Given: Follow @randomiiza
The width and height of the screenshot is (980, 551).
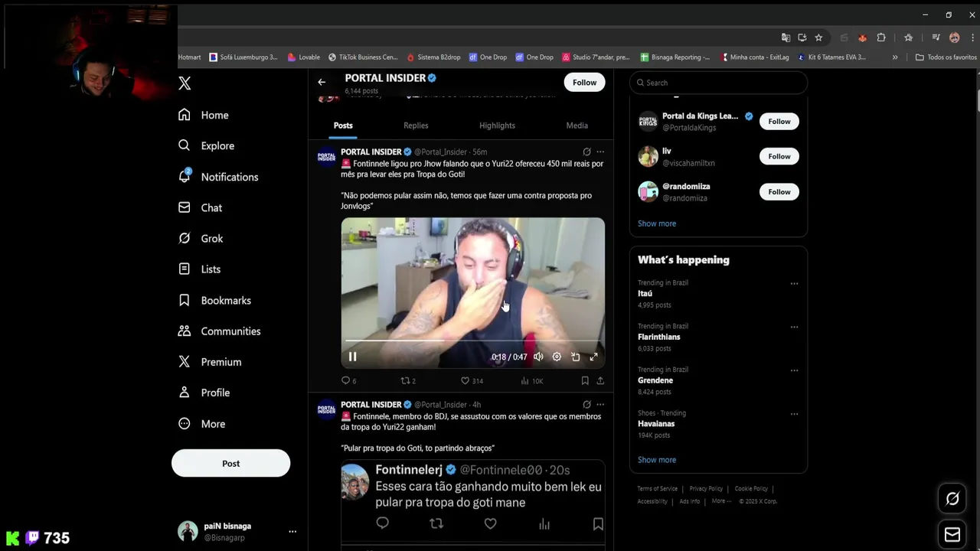Looking at the screenshot, I should (779, 191).
